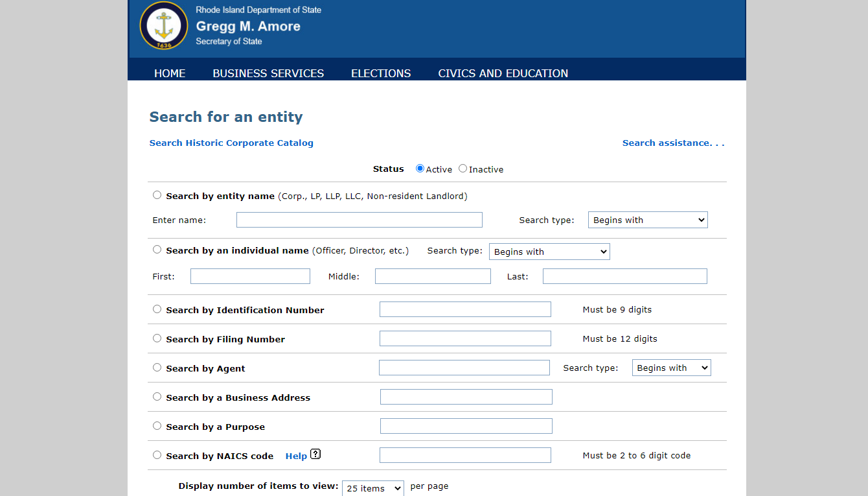This screenshot has height=496, width=868.
Task: Click Gregg M. Amore header title
Action: coord(248,27)
